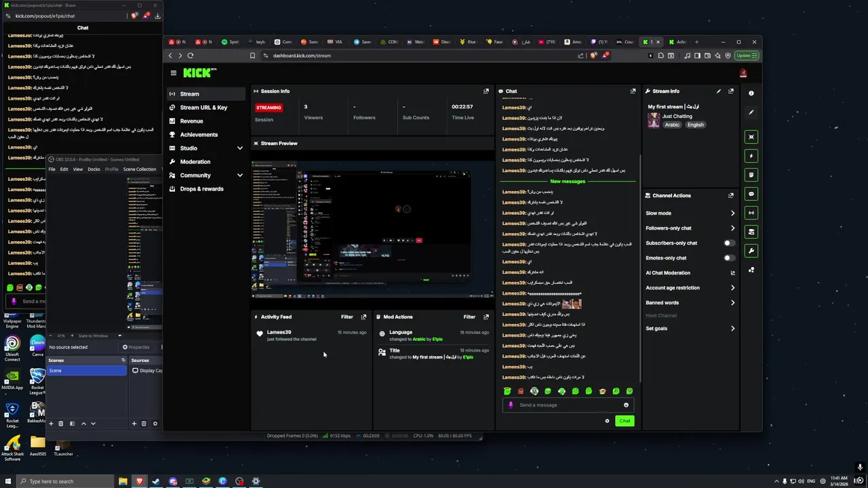Open Drops & rewards page
The height and width of the screenshot is (488, 868).
(x=206, y=188)
